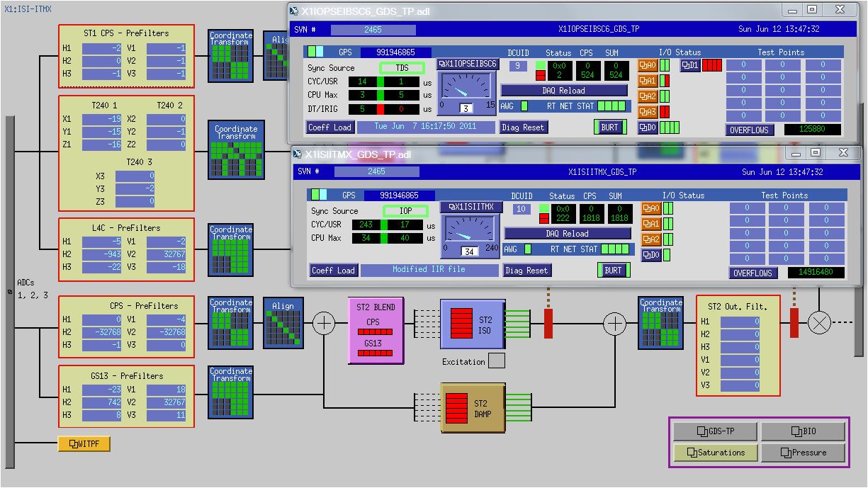The width and height of the screenshot is (868, 488).
Task: Click Coeff Load in X1ISIITMX window
Action: [333, 271]
